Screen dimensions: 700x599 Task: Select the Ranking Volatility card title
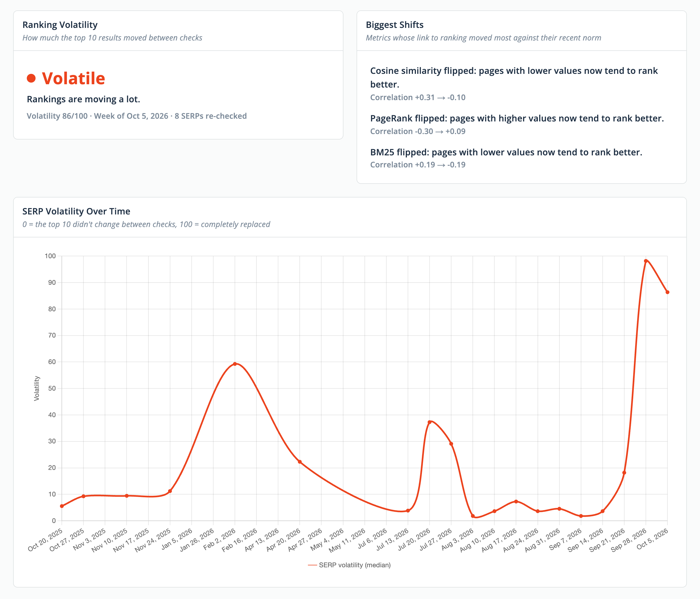point(60,25)
